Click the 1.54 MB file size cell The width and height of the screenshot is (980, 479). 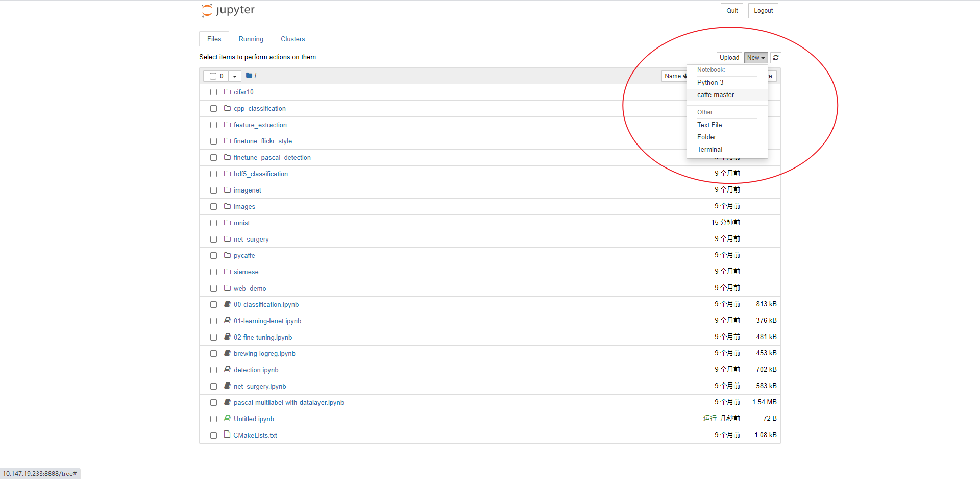pos(764,402)
